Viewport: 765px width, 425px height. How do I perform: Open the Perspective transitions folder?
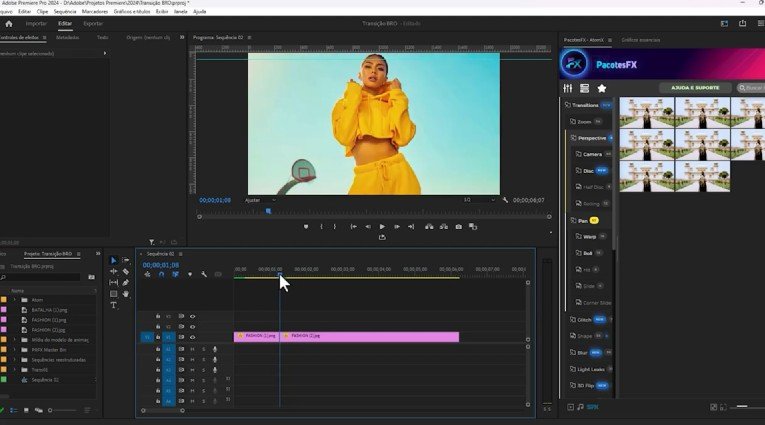[592, 138]
